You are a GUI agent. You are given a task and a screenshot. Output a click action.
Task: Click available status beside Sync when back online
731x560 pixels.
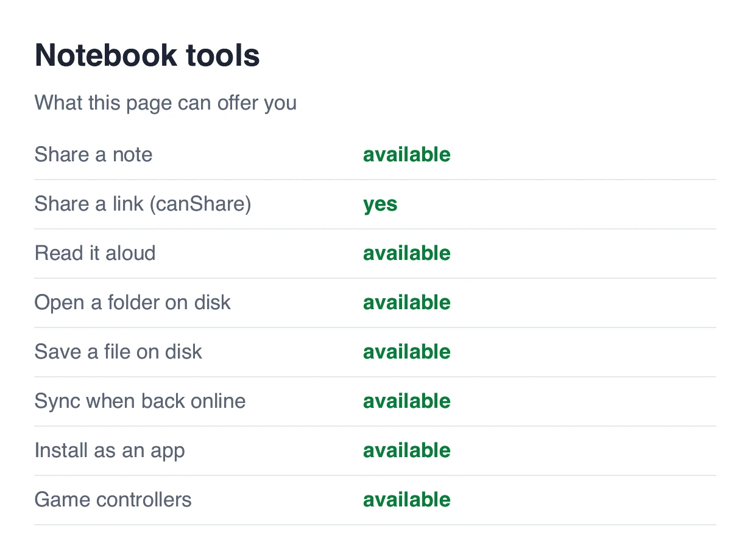pyautogui.click(x=407, y=401)
